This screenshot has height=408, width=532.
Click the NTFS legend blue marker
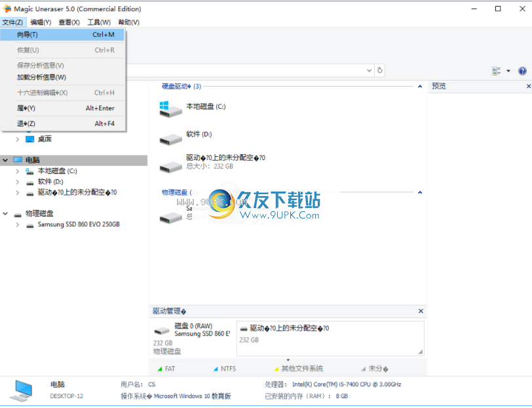[216, 369]
